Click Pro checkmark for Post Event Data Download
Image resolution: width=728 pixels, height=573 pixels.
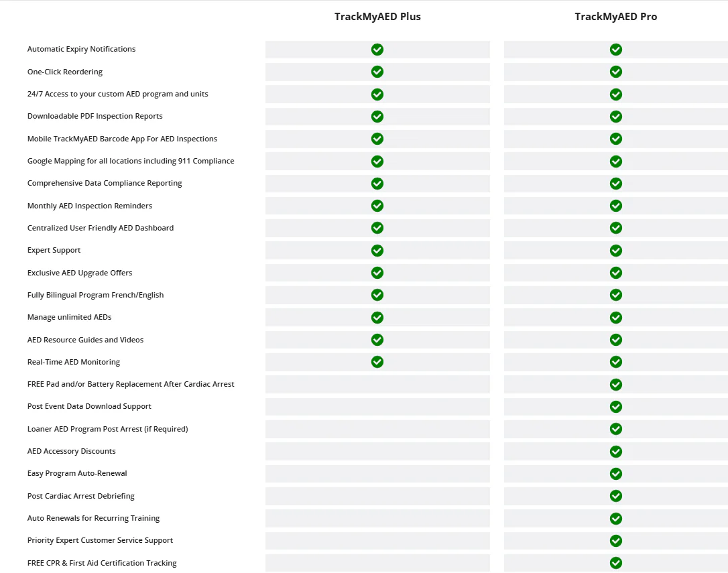[x=615, y=406]
